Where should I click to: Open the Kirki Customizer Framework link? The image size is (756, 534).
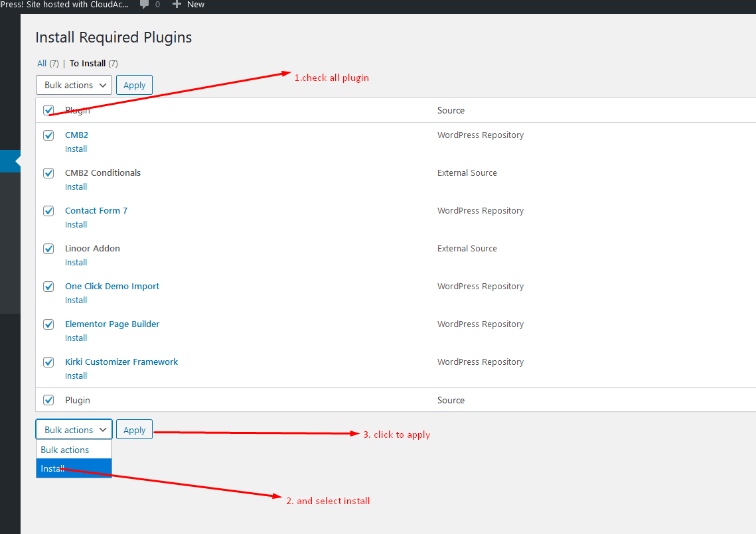click(x=121, y=362)
